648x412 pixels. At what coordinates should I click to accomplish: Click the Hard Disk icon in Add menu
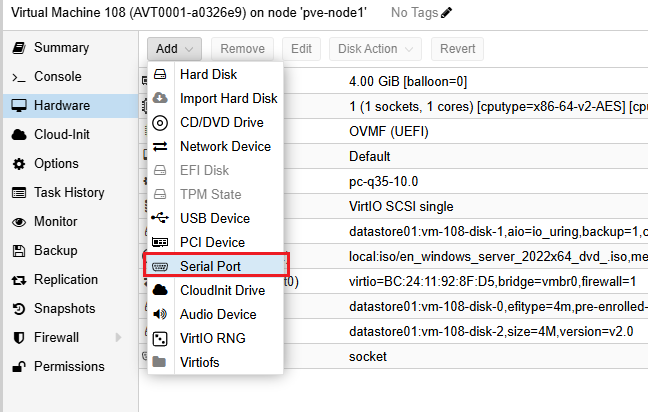(x=160, y=75)
